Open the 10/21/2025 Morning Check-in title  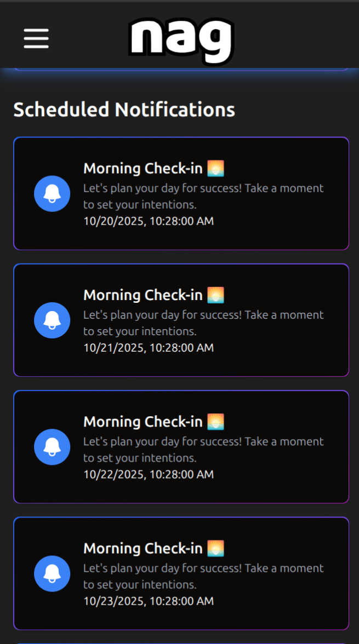click(143, 295)
